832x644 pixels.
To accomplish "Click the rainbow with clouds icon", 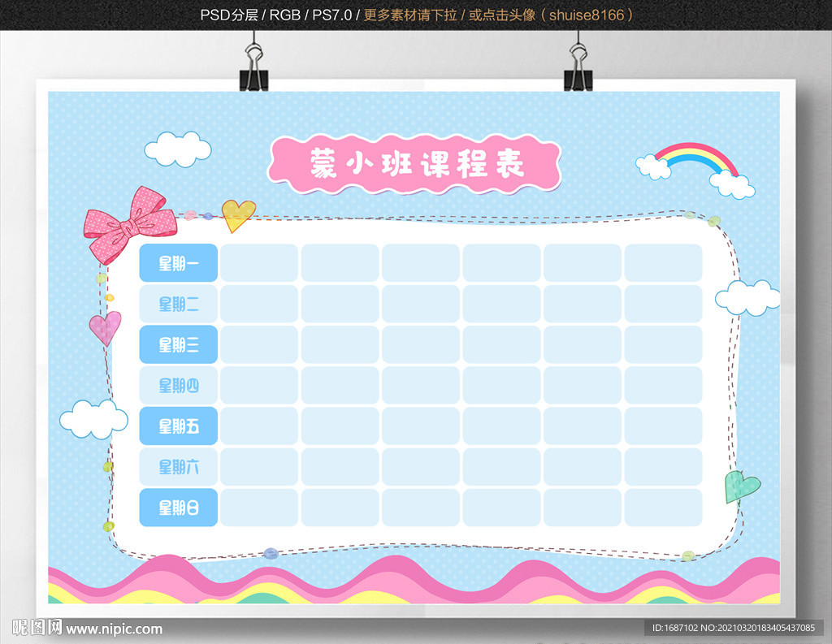I will coord(695,171).
